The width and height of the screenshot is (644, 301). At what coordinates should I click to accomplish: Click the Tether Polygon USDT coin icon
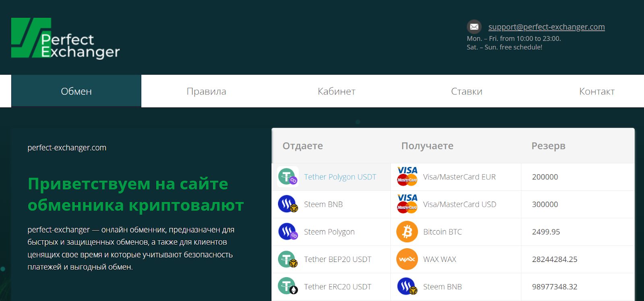coord(287,177)
